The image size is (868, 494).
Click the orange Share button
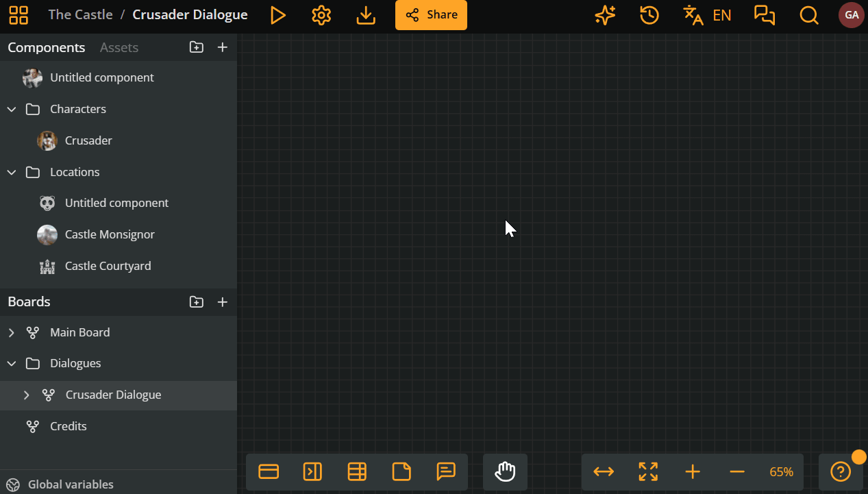[x=431, y=15]
